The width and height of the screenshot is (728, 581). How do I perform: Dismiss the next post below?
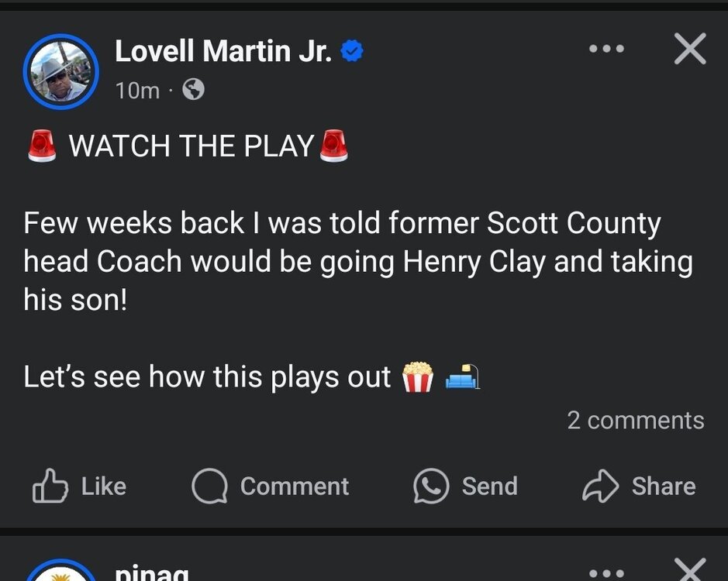click(x=690, y=569)
